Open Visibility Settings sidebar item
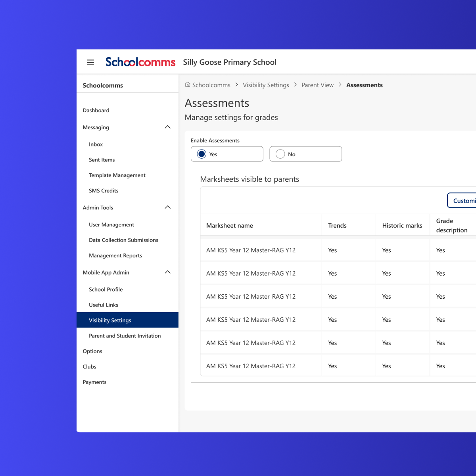 click(110, 320)
